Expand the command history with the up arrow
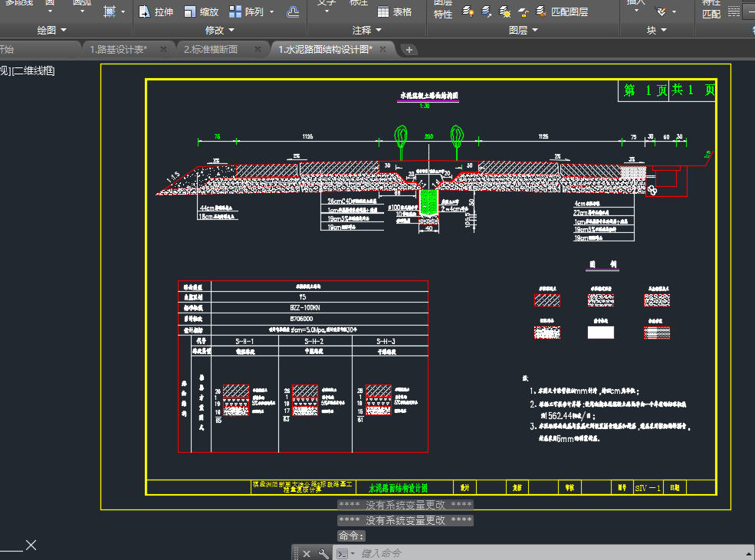755x560 pixels. 748,554
